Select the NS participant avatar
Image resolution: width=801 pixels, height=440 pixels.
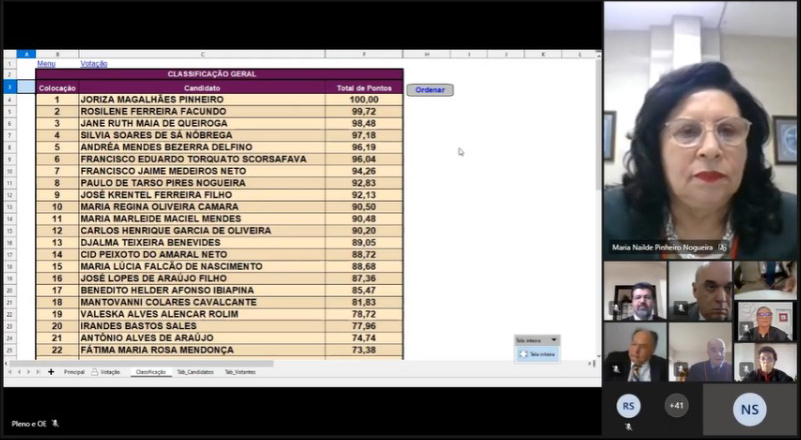click(x=749, y=408)
